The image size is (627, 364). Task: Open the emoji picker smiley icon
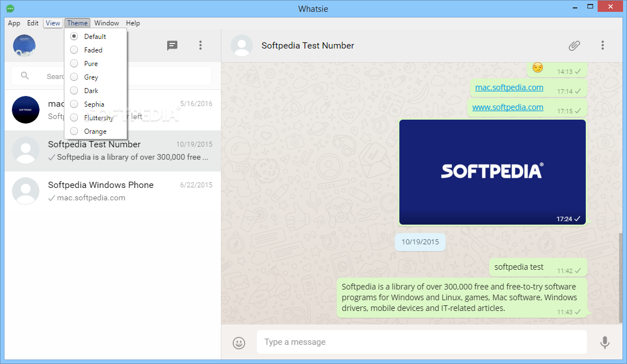(x=239, y=343)
